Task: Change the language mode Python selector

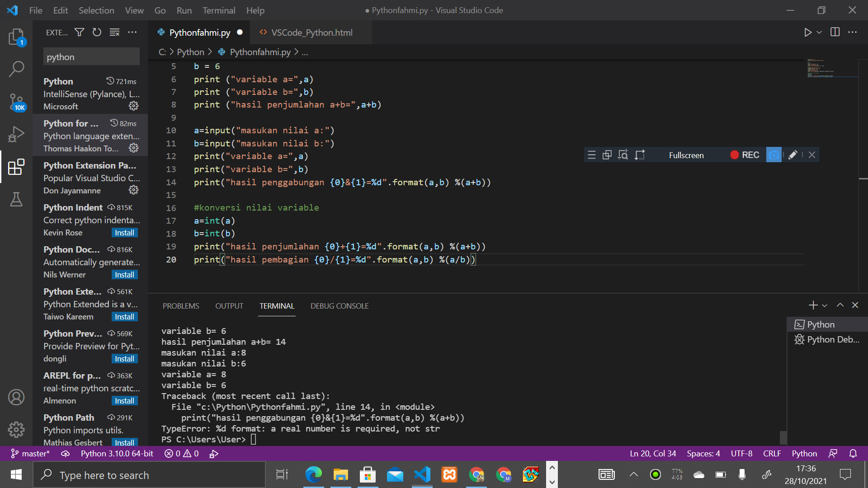Action: click(x=804, y=453)
